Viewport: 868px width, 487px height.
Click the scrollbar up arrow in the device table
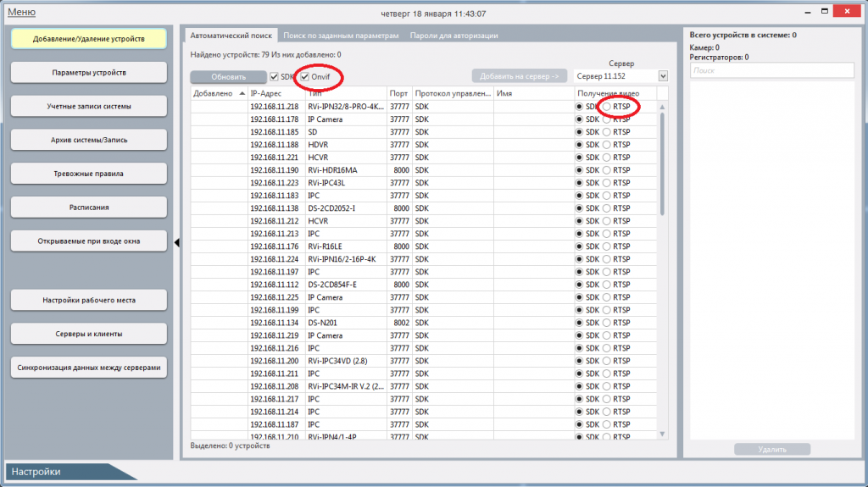(662, 108)
